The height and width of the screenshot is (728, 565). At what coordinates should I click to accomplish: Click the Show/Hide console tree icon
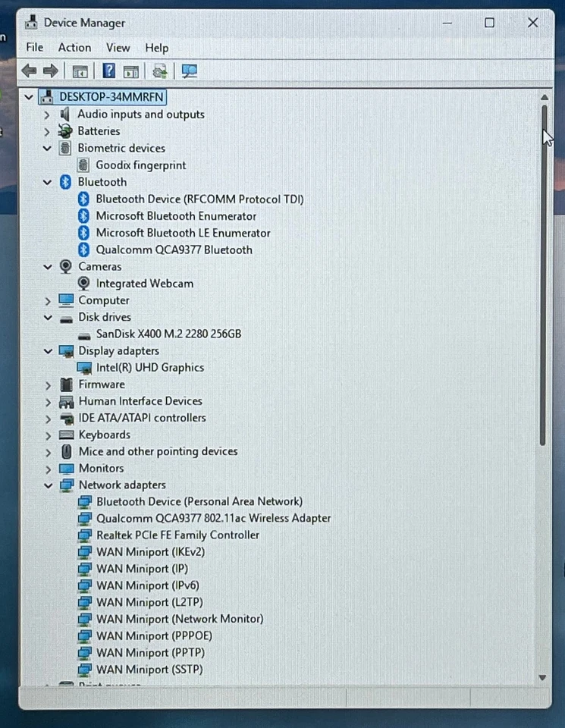click(80, 71)
